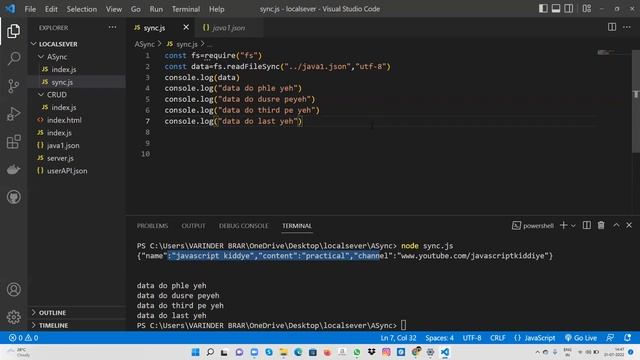This screenshot has height=360, width=640.
Task: Click the Windows Start button
Action: tap(196, 352)
